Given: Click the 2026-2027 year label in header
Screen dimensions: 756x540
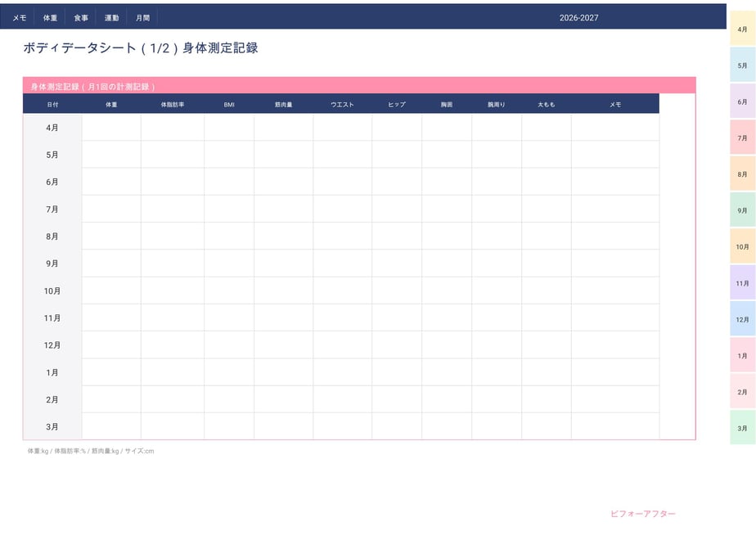Looking at the screenshot, I should 578,18.
